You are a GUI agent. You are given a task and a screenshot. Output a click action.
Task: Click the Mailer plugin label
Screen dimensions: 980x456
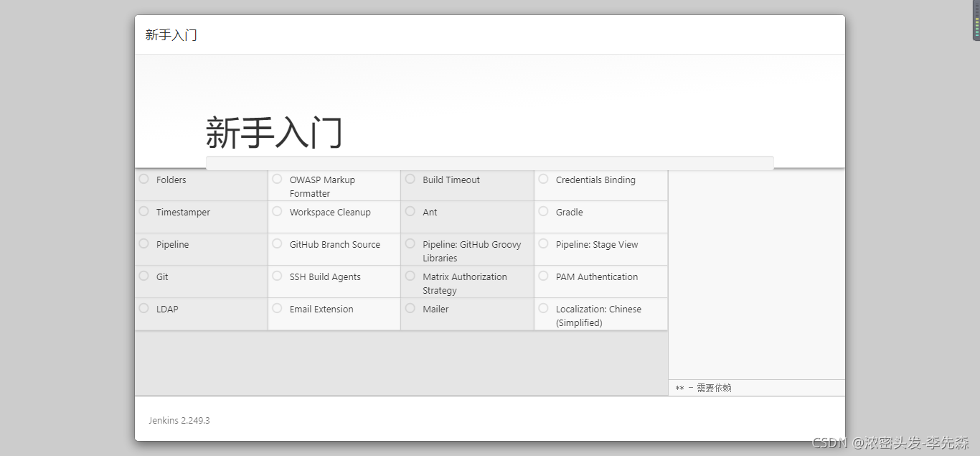click(x=435, y=310)
